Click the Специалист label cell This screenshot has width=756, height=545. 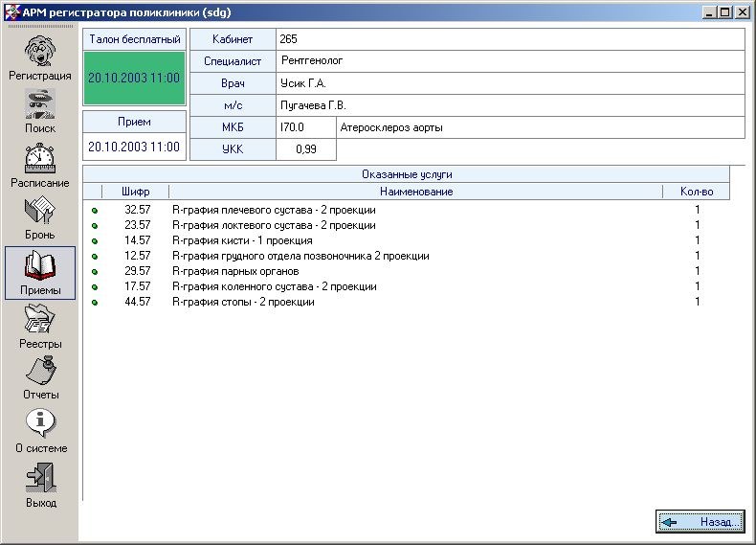tap(233, 61)
